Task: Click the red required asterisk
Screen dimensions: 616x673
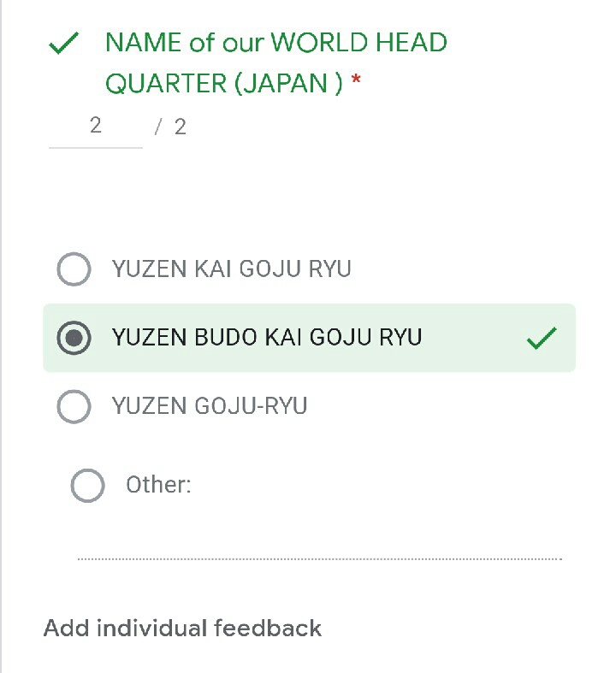Action: 356,82
